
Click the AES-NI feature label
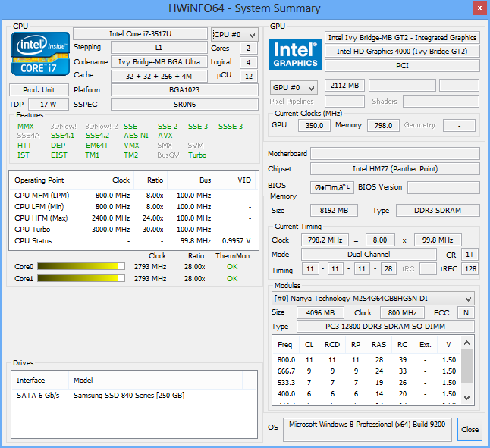tap(136, 136)
